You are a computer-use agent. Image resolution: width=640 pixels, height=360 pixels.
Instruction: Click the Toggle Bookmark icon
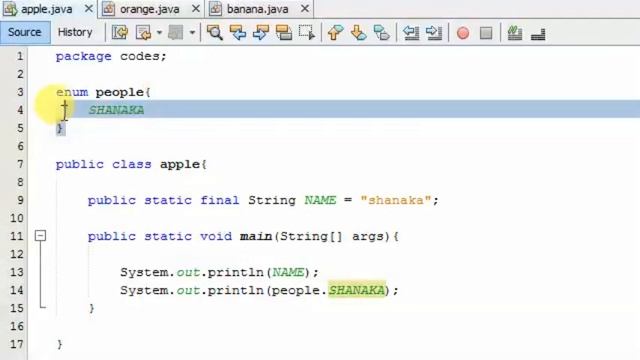(382, 33)
